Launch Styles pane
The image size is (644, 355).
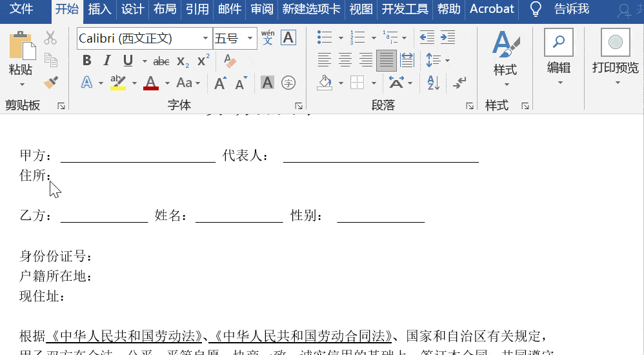click(x=525, y=106)
